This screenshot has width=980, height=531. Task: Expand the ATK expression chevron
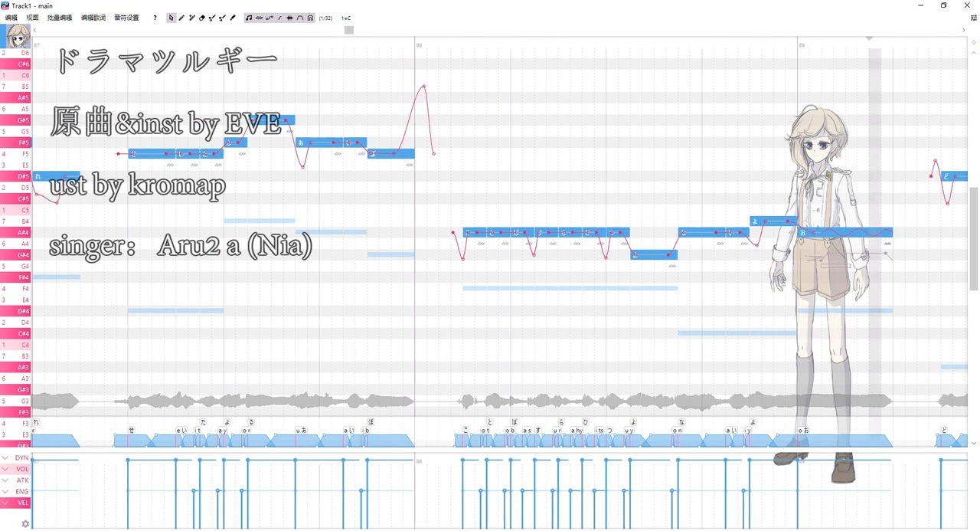click(5, 480)
